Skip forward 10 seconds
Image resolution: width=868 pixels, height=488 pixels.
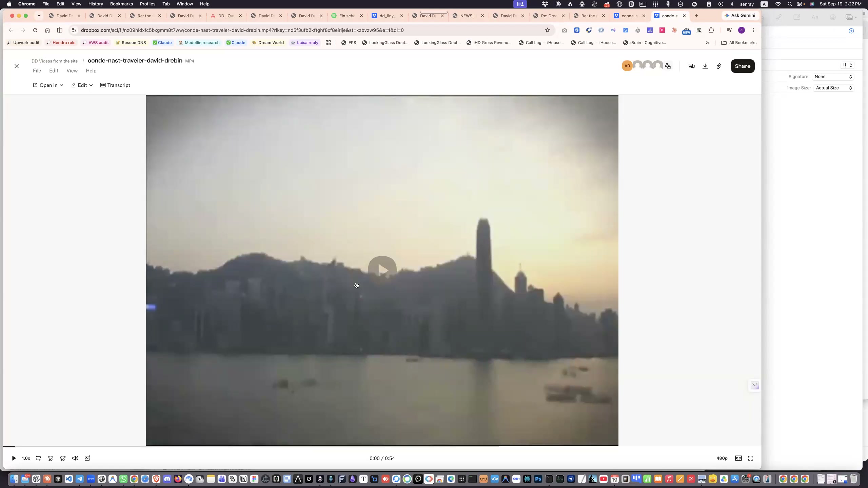[63, 458]
